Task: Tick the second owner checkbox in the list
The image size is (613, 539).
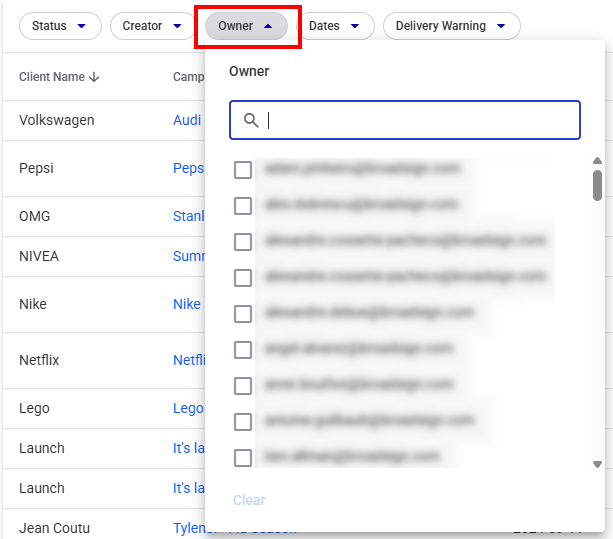Action: tap(243, 206)
